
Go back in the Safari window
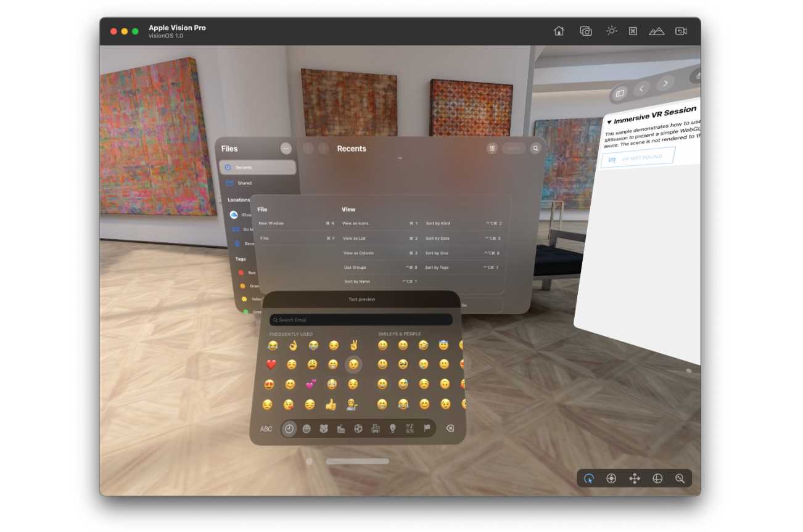(x=641, y=89)
